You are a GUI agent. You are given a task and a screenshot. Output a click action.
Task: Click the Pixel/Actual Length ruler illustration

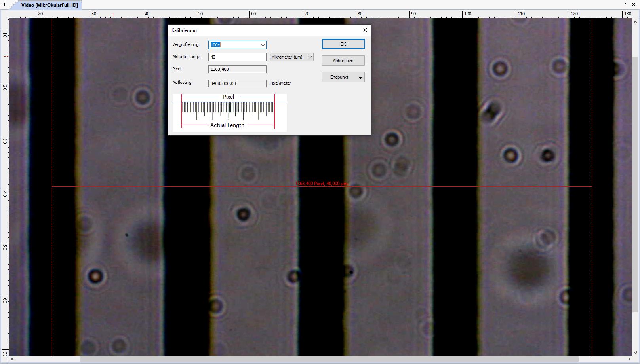[x=229, y=112]
